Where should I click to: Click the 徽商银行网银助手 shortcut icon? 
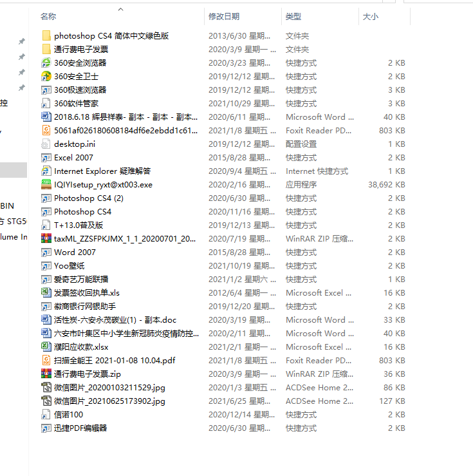tap(46, 307)
